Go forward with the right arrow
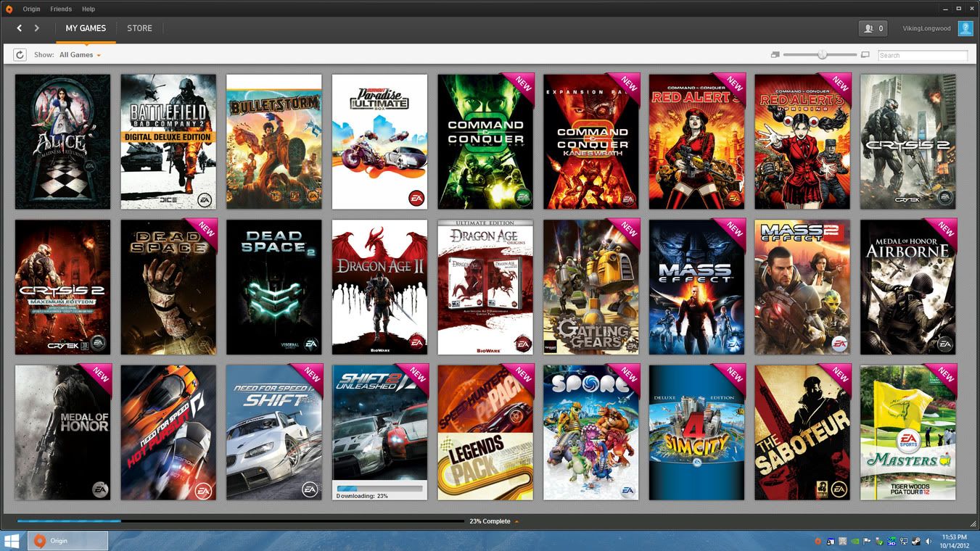 pyautogui.click(x=37, y=28)
